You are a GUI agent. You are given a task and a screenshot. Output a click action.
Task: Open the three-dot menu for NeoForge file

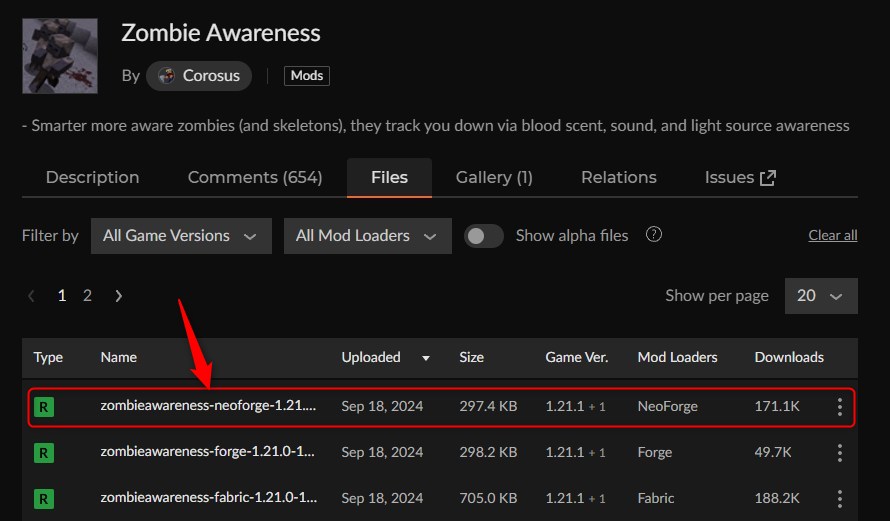pyautogui.click(x=839, y=407)
